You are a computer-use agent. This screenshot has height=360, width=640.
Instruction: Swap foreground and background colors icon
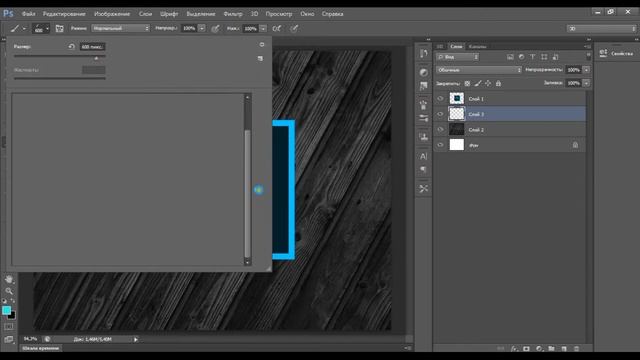pyautogui.click(x=13, y=301)
